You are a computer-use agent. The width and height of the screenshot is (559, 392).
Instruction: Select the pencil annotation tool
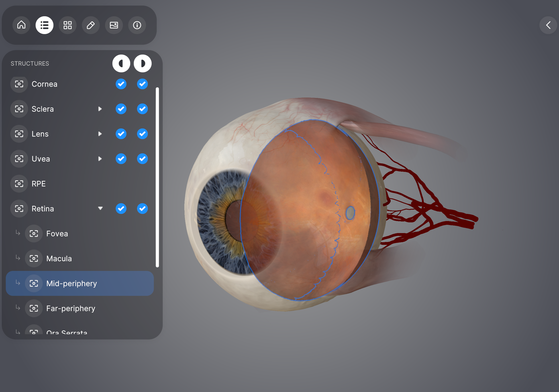point(91,25)
